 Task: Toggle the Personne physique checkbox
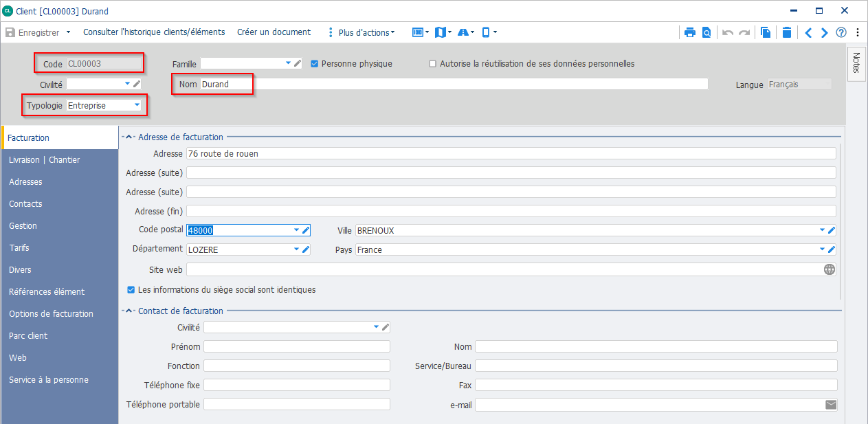pos(315,63)
